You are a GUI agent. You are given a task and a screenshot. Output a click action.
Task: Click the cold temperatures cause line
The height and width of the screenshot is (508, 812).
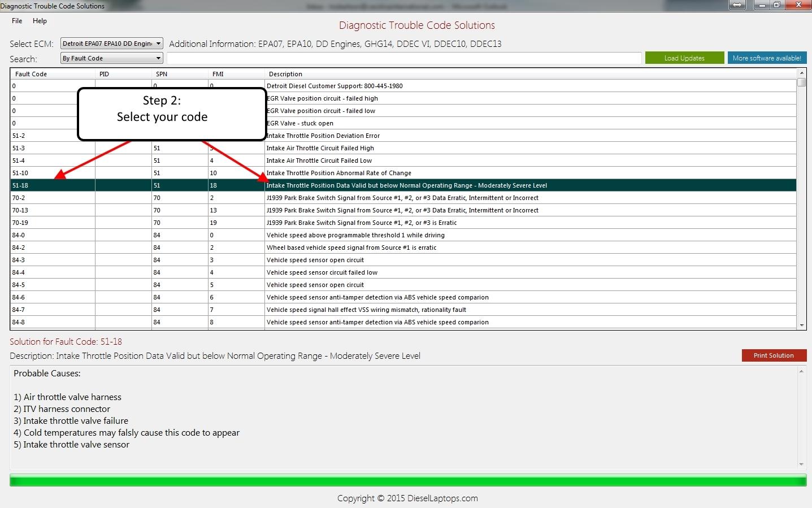tap(127, 433)
